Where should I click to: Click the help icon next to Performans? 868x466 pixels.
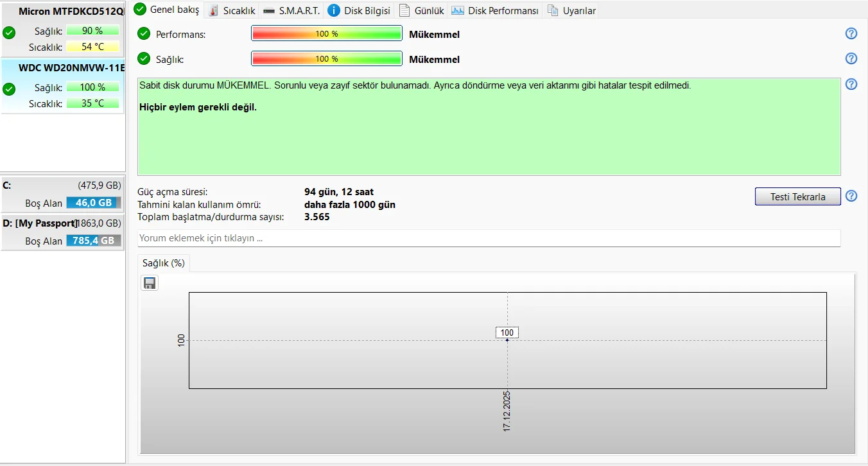pyautogui.click(x=851, y=34)
